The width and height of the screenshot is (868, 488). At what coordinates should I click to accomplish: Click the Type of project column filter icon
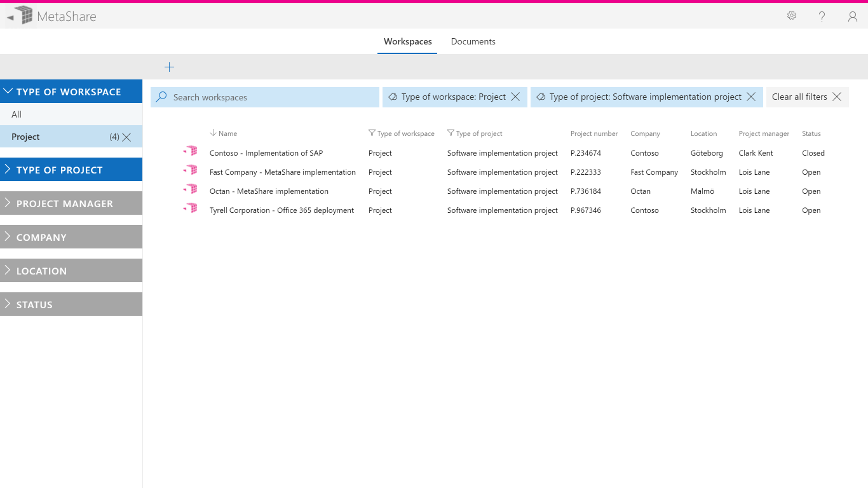tap(451, 133)
